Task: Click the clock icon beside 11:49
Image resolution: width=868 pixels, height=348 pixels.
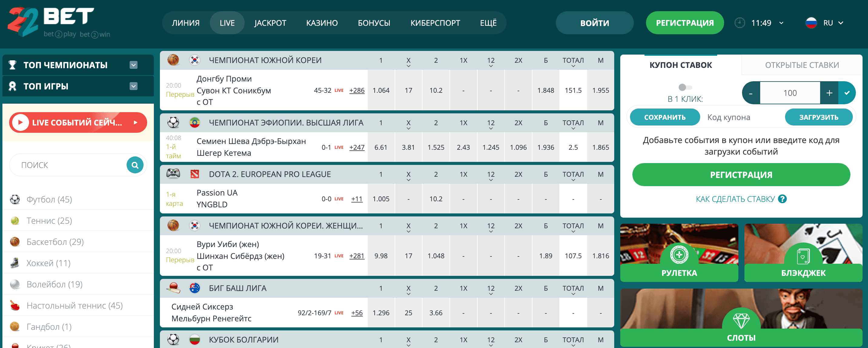Action: (x=740, y=23)
